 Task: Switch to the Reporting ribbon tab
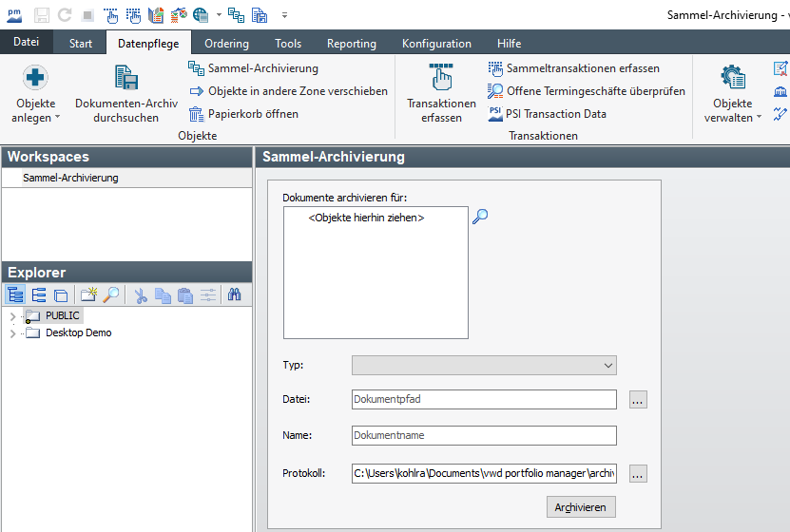click(x=351, y=44)
